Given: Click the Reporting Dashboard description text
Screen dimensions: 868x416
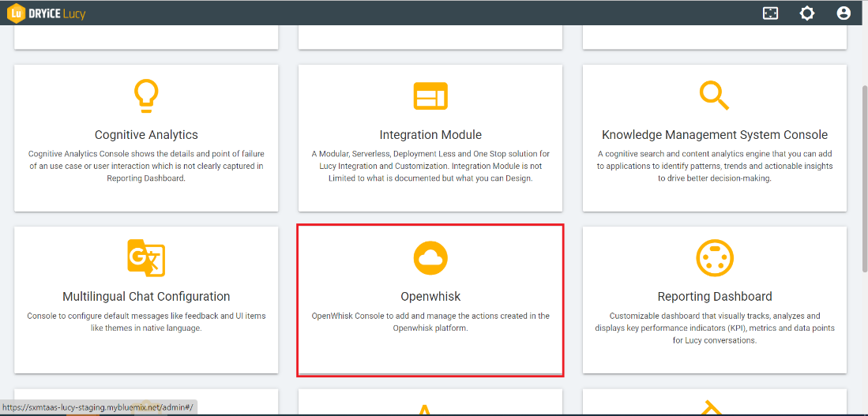Looking at the screenshot, I should pos(715,328).
